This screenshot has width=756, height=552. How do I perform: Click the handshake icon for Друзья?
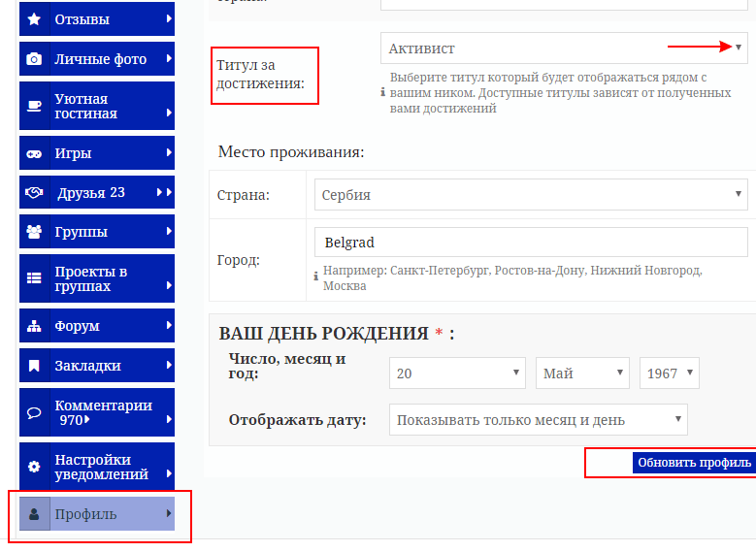click(x=34, y=192)
